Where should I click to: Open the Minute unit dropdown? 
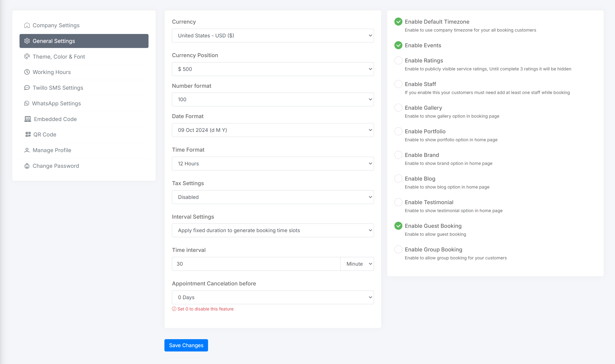point(357,264)
